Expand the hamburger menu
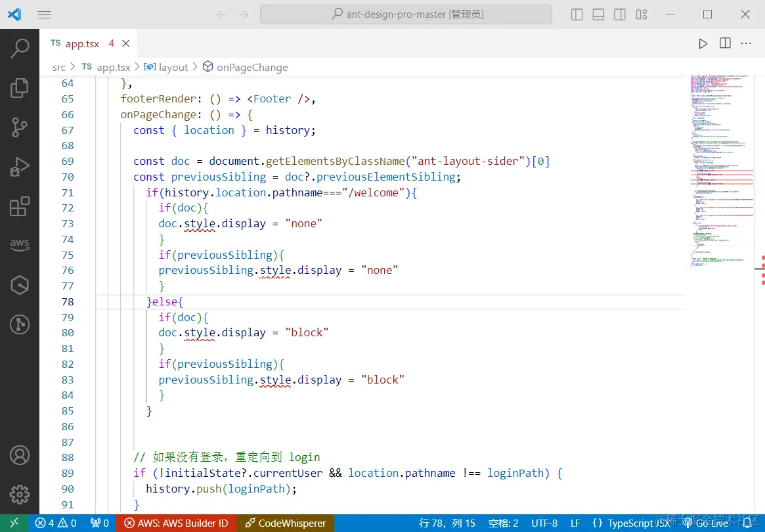The width and height of the screenshot is (765, 532). pyautogui.click(x=44, y=14)
